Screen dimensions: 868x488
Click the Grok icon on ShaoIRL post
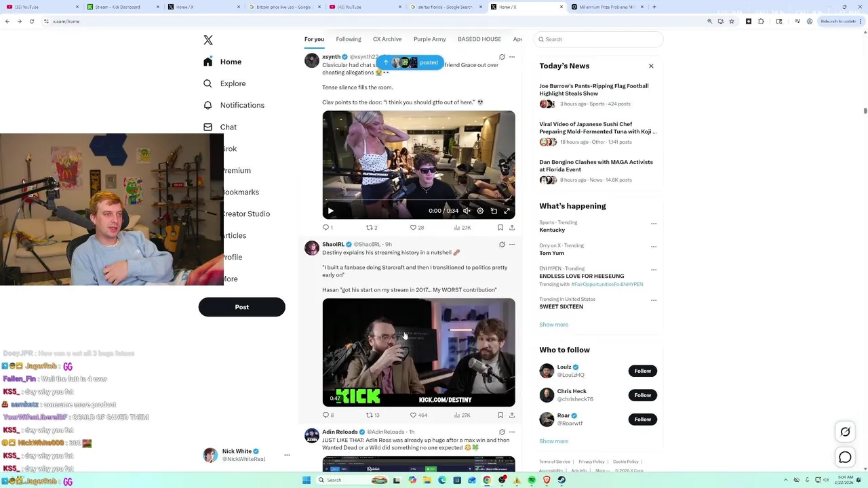[502, 244]
